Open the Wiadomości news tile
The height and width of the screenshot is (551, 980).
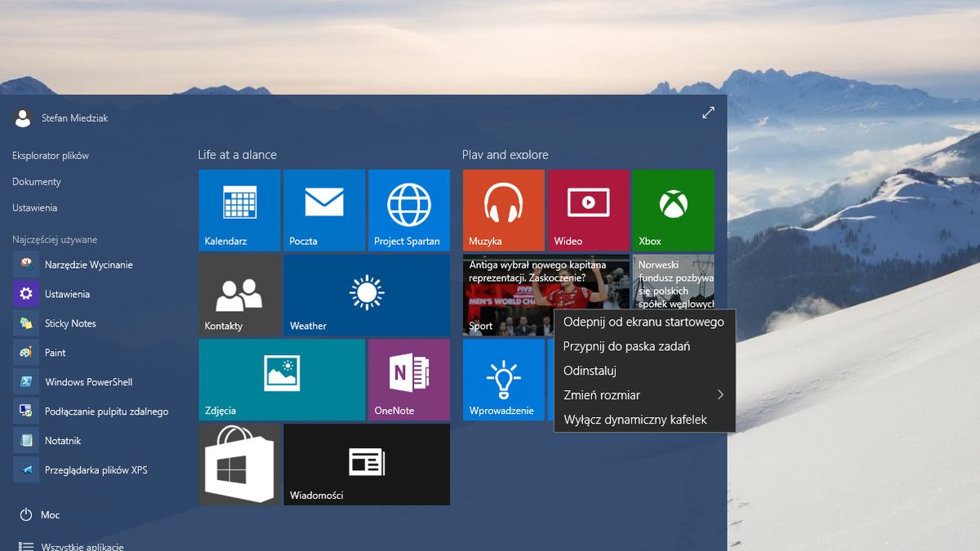[367, 464]
